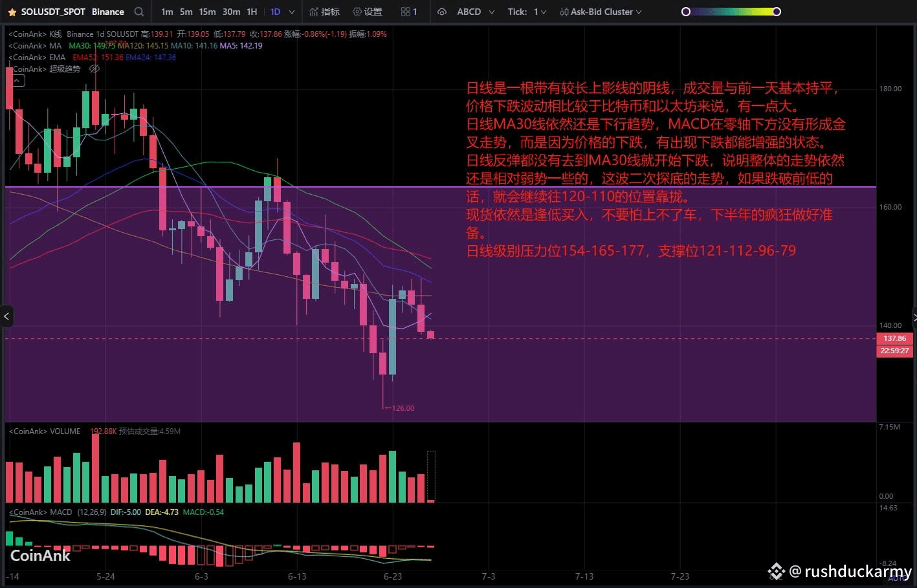Open the ABCD display mode dropdown
The image size is (917, 588).
click(x=476, y=12)
